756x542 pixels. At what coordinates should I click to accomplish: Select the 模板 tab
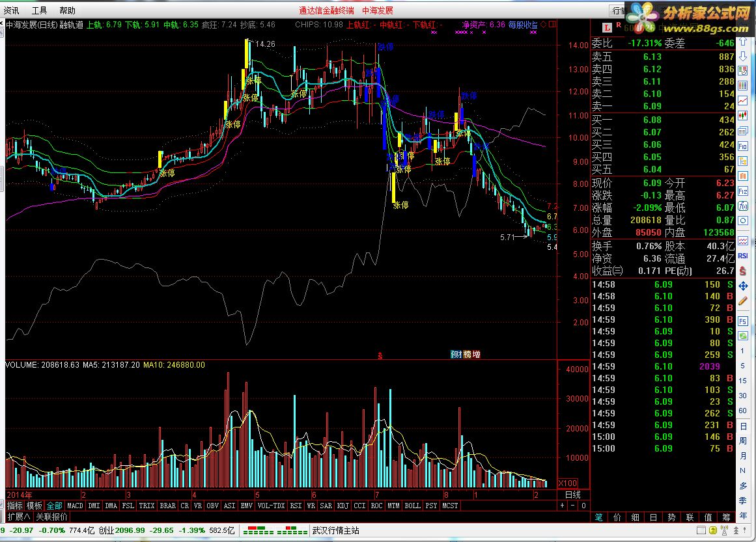click(35, 506)
